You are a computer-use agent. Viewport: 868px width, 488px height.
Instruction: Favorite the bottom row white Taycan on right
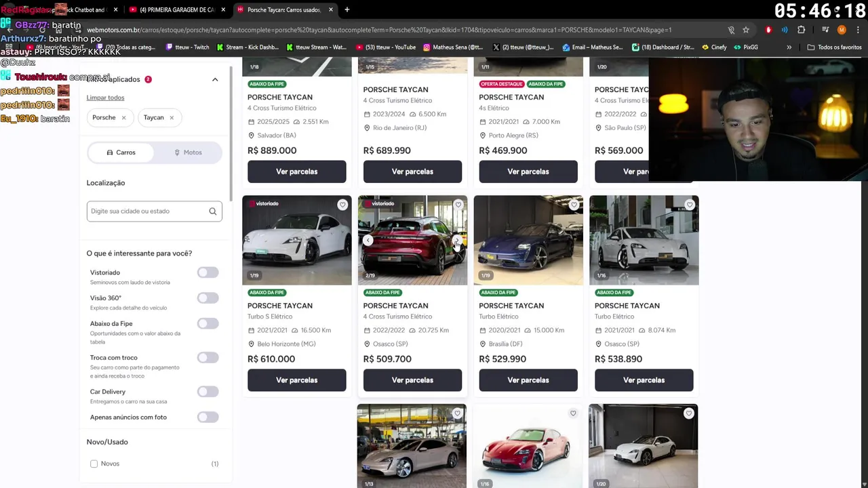click(689, 413)
